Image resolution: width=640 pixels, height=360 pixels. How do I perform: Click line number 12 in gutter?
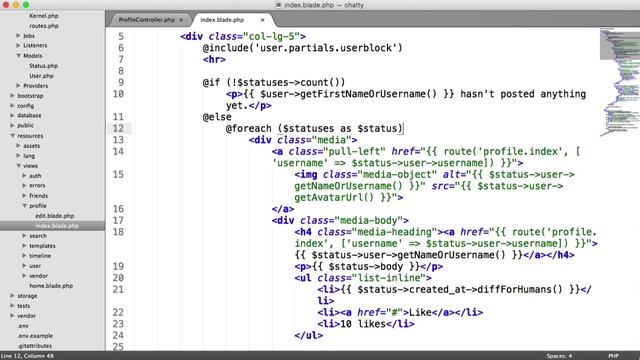118,129
